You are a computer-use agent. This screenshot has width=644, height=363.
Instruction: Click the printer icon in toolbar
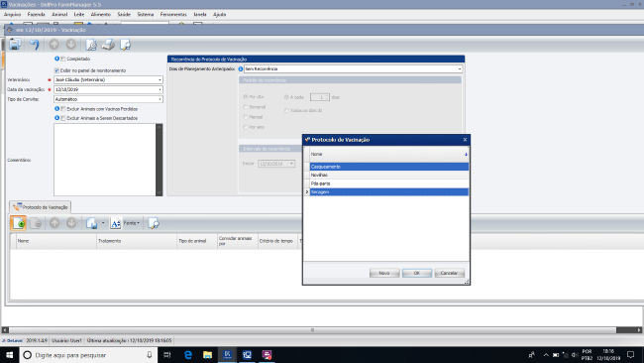coord(108,45)
